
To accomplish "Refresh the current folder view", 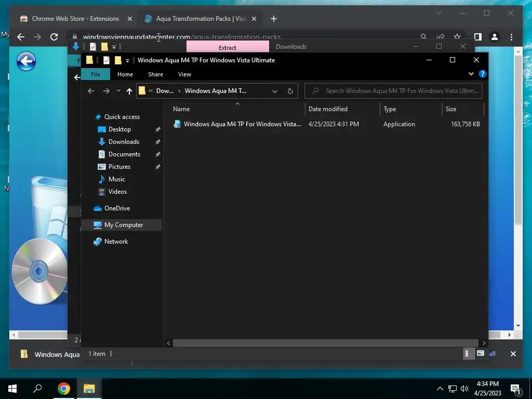I will coord(290,91).
